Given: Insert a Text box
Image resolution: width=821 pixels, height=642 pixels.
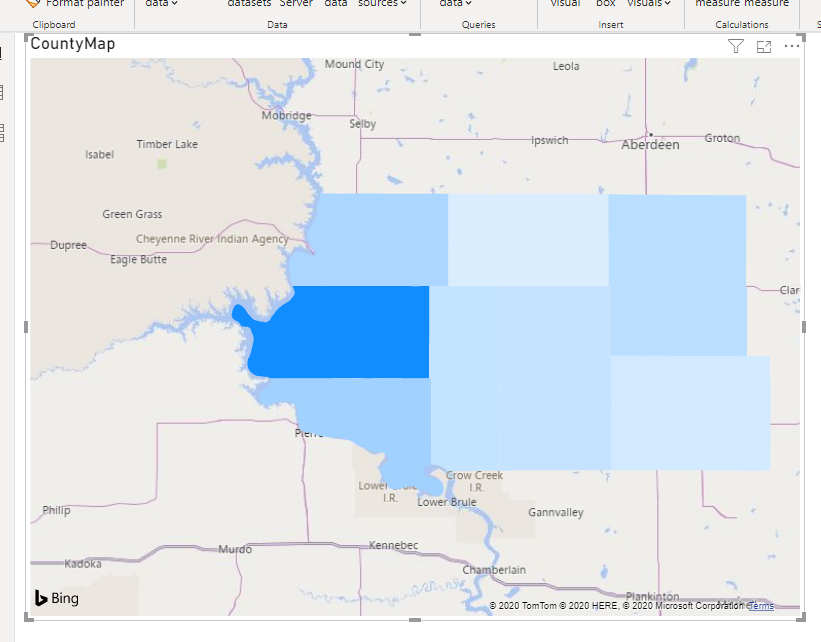Looking at the screenshot, I should [x=606, y=4].
